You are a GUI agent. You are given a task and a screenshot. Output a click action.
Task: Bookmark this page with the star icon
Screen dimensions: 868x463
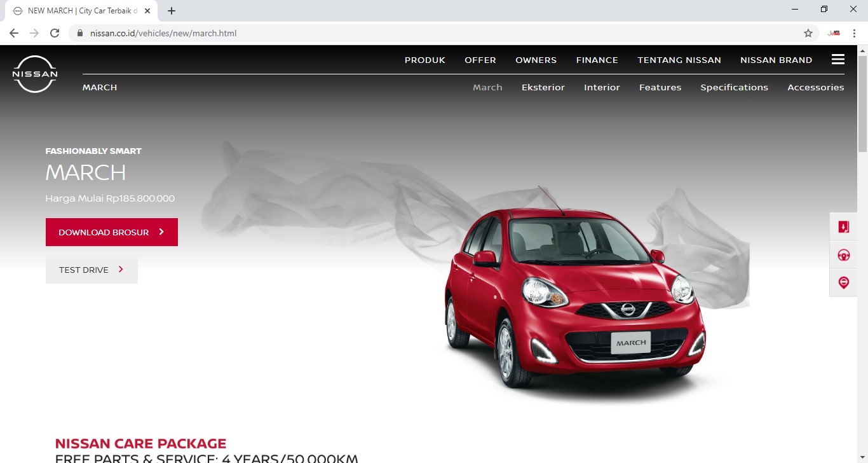coord(808,33)
